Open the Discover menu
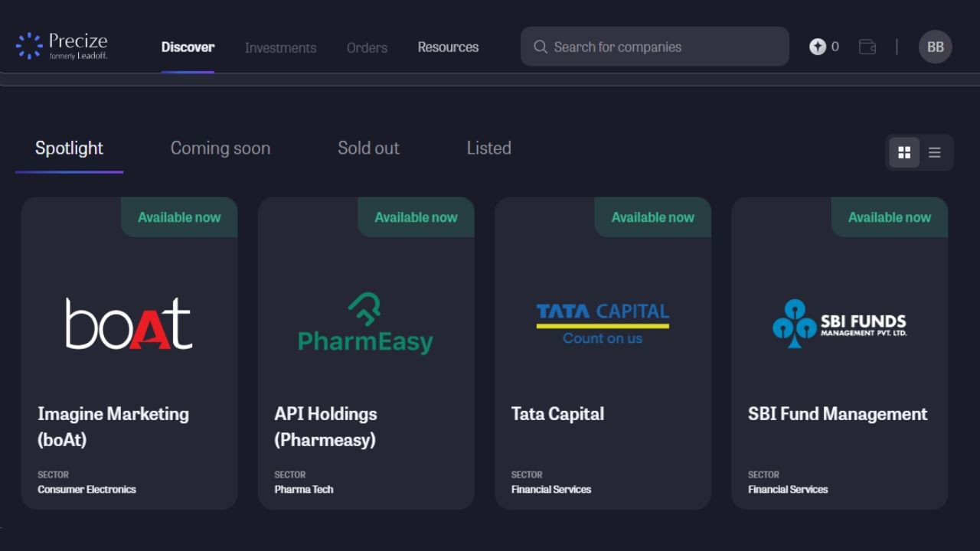This screenshot has width=980, height=551. click(188, 47)
